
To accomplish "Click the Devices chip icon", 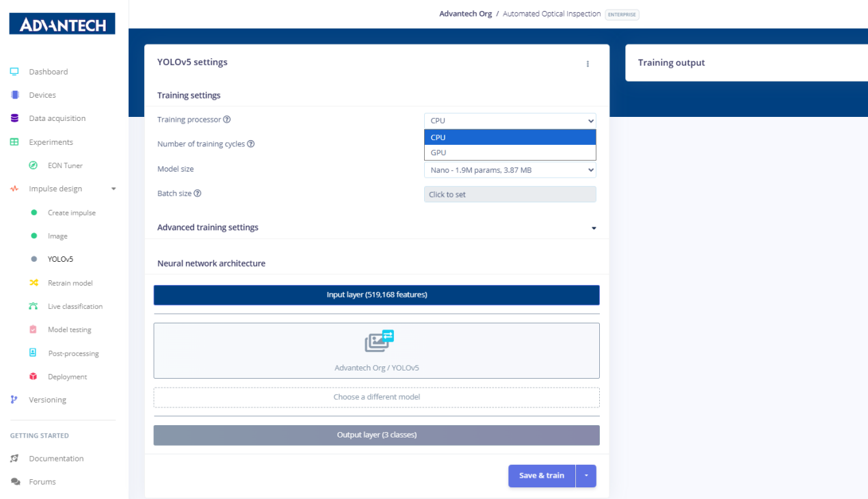I will 14,95.
